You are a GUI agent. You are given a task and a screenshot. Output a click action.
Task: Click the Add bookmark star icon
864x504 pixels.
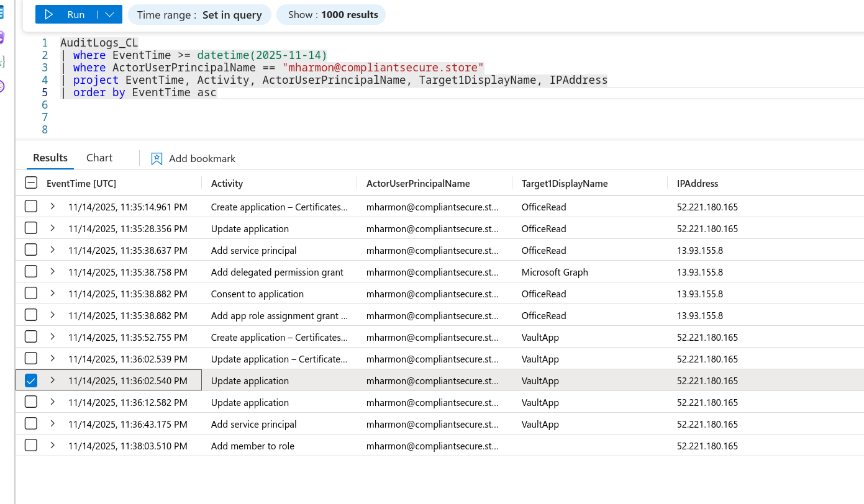(x=157, y=159)
